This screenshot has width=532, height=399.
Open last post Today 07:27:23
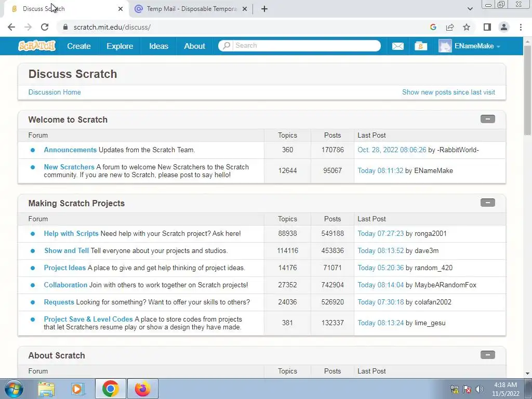381,233
